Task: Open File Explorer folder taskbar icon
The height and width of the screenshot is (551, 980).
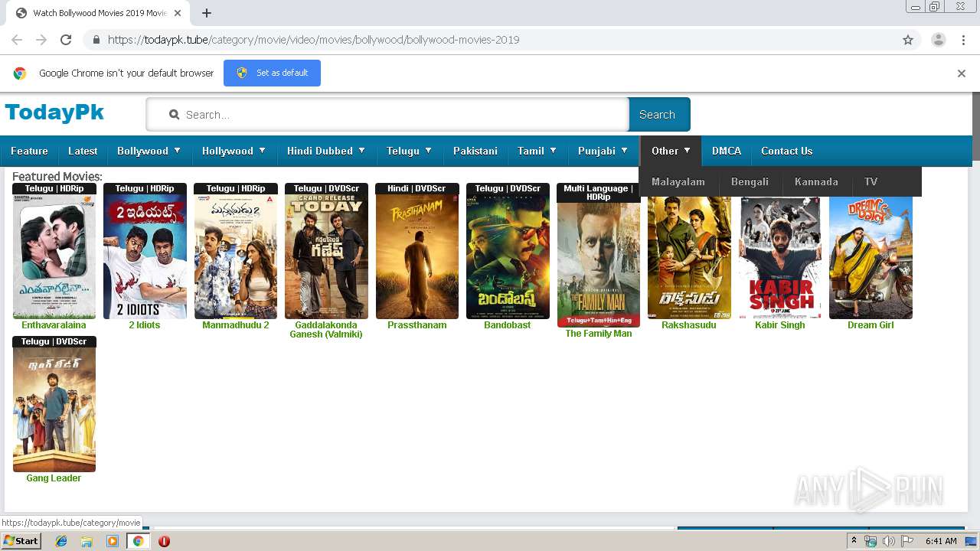Action: click(87, 541)
